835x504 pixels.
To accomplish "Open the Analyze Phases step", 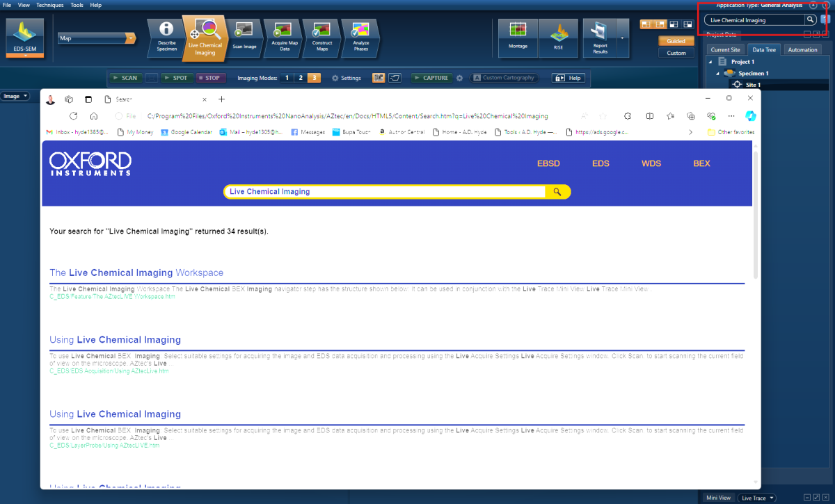I will coord(360,37).
